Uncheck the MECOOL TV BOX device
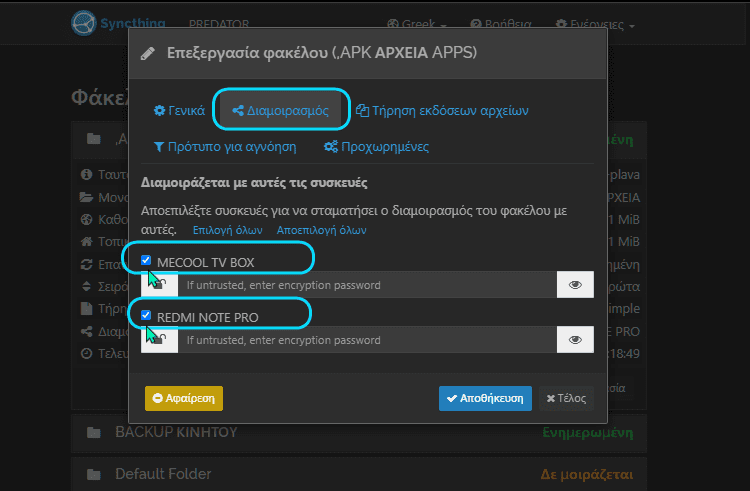Viewport: 750px width, 491px height. click(146, 260)
